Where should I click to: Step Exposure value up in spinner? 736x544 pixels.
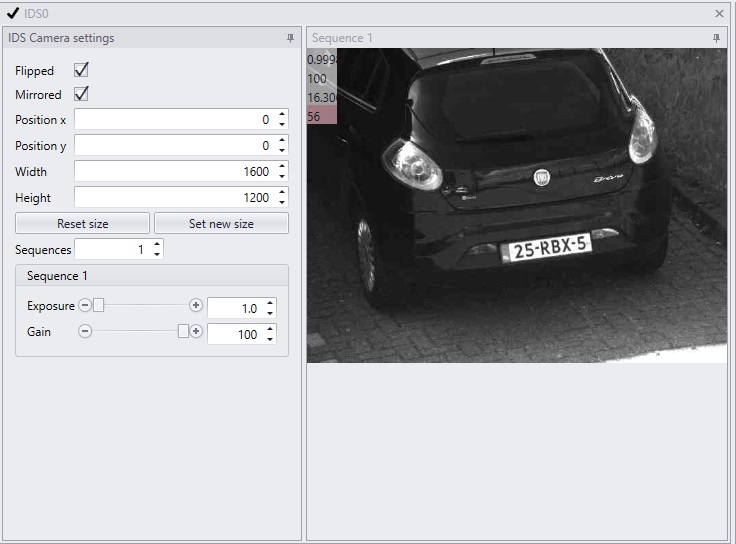pos(270,303)
